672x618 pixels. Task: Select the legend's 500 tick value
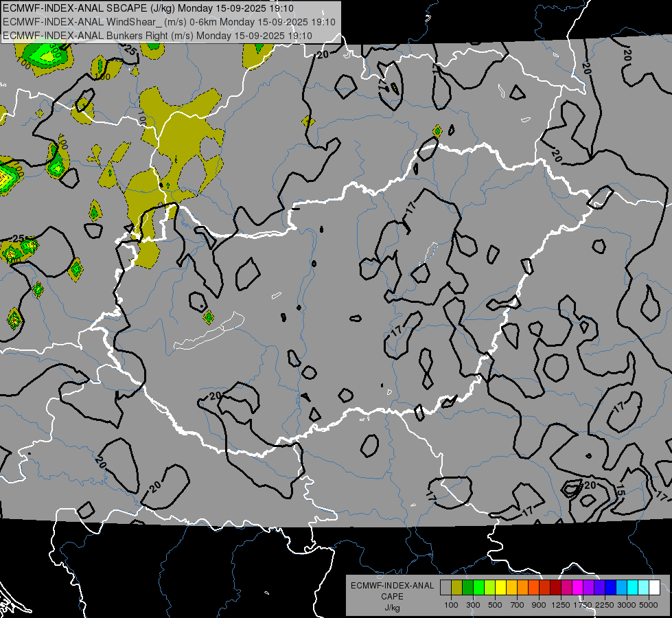[495, 605]
